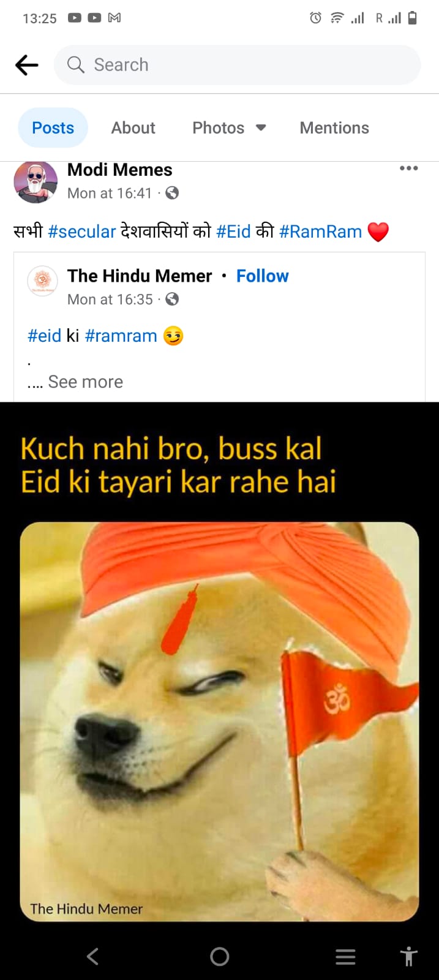Tap the back arrow icon
The image size is (439, 980).
[27, 65]
